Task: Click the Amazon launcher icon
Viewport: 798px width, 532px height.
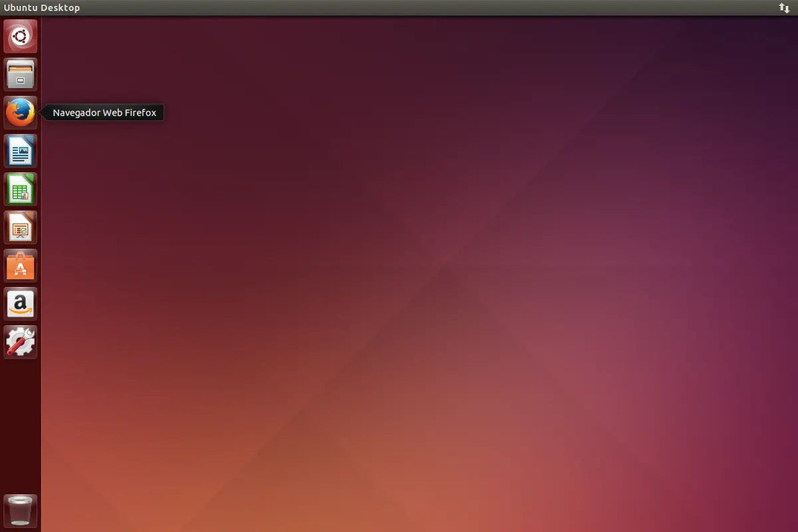Action: point(21,304)
